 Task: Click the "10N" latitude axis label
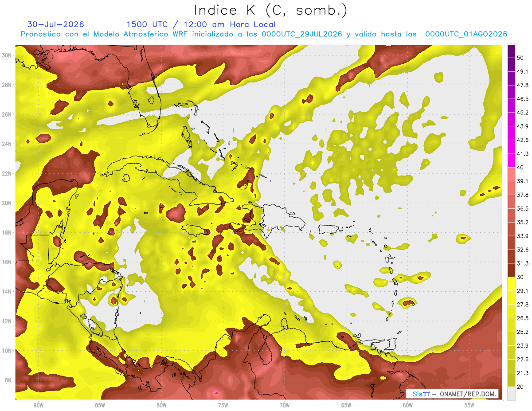coord(7,350)
